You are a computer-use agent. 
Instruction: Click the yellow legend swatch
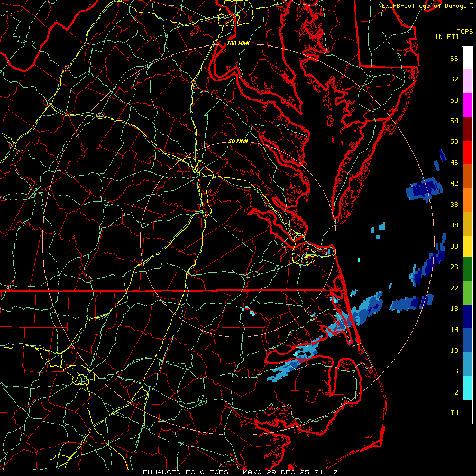click(467, 246)
